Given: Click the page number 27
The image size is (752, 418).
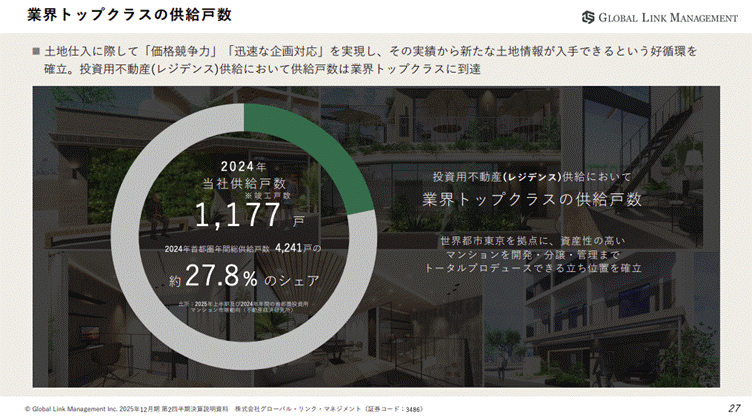Looking at the screenshot, I should pyautogui.click(x=732, y=408).
